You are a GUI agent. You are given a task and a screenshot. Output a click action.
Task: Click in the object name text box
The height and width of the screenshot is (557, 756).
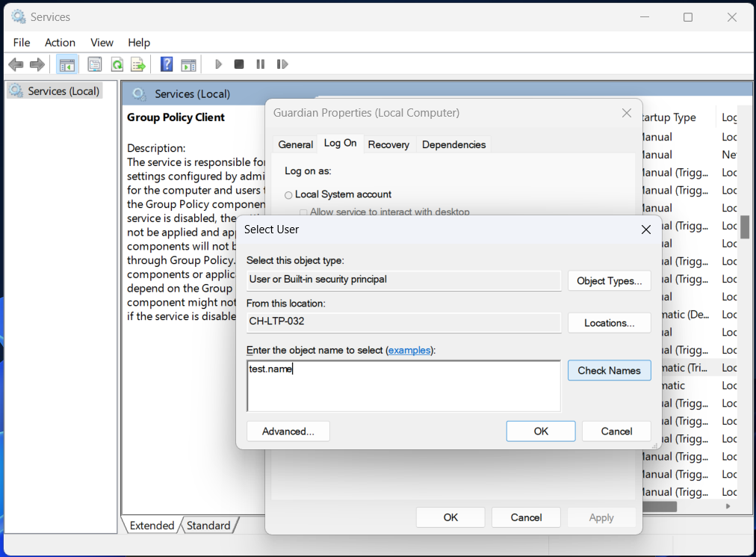click(x=403, y=386)
